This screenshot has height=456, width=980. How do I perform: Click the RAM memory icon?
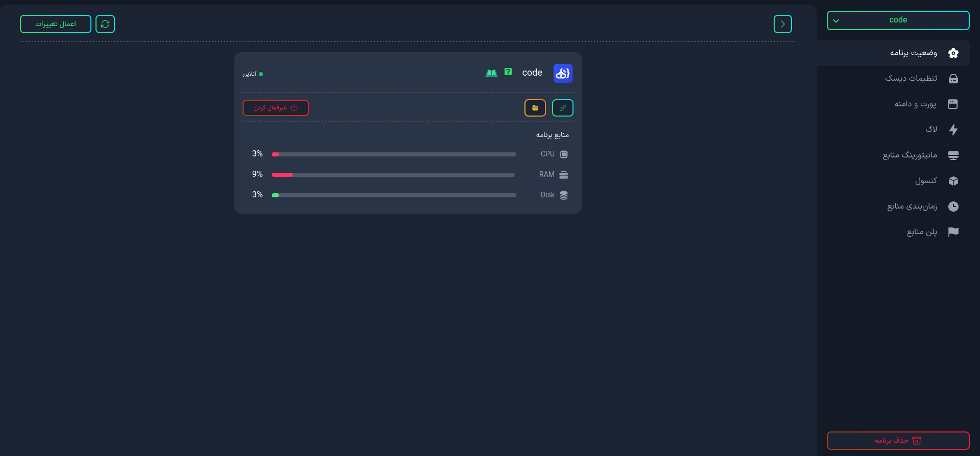[564, 175]
